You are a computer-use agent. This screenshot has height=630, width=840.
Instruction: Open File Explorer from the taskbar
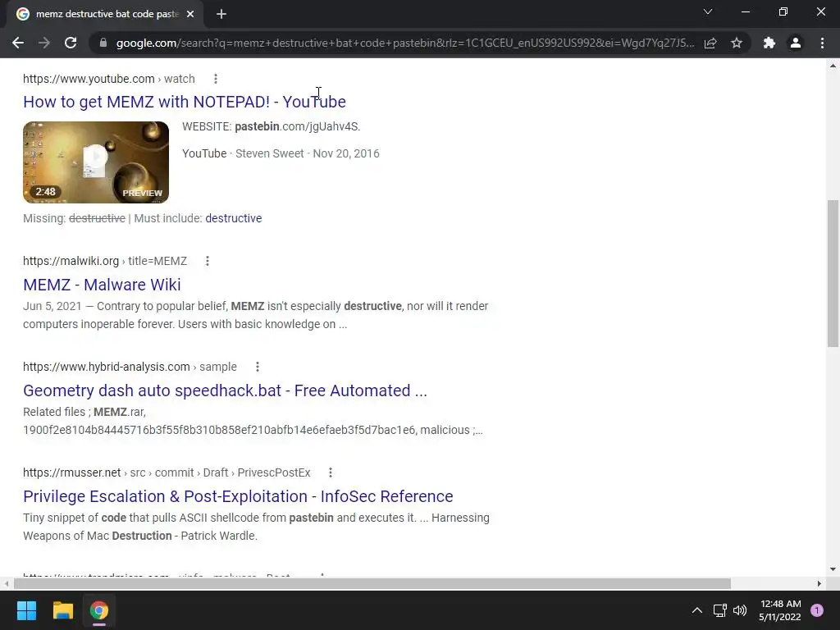pyautogui.click(x=62, y=610)
